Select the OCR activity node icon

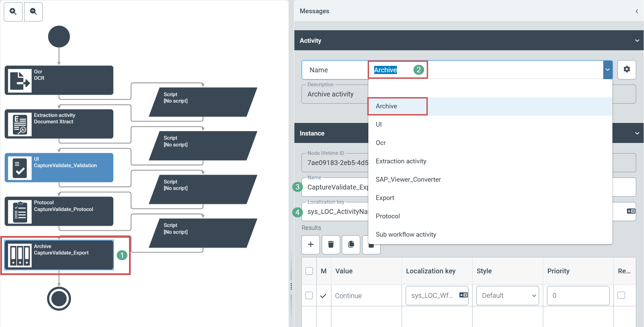[x=20, y=80]
